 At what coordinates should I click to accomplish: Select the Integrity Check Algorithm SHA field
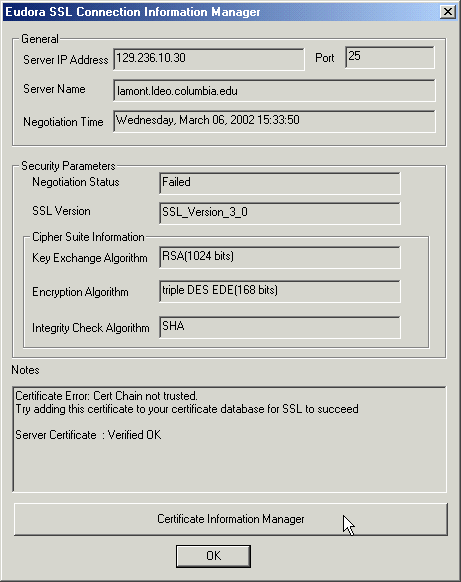[280, 327]
